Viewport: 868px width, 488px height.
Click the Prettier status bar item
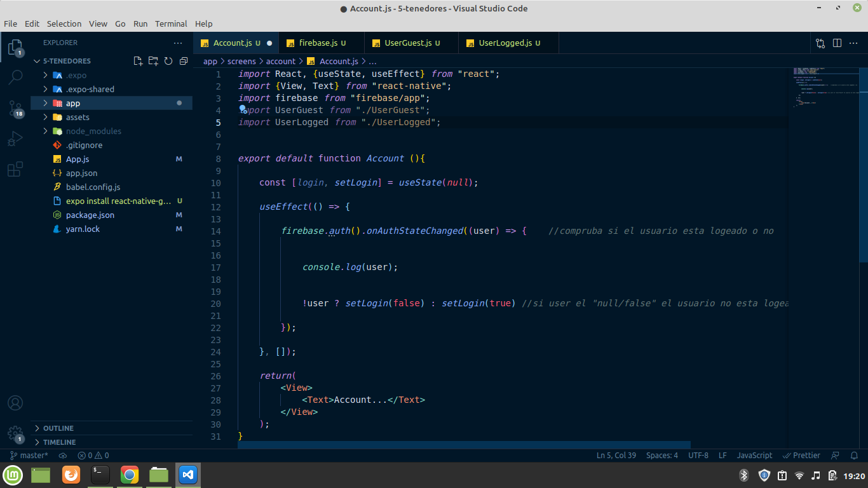[801, 456]
